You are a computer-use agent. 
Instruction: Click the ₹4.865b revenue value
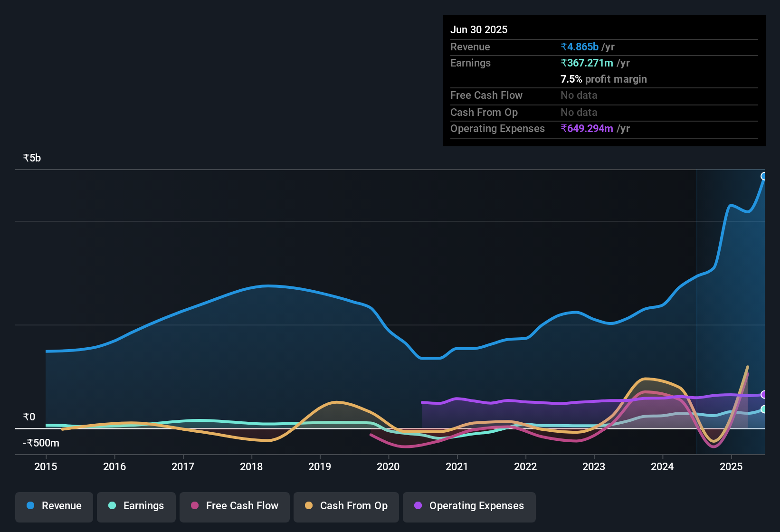[579, 47]
